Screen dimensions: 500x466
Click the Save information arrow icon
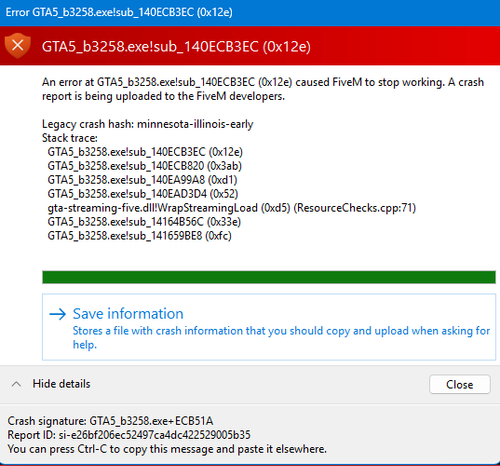58,314
